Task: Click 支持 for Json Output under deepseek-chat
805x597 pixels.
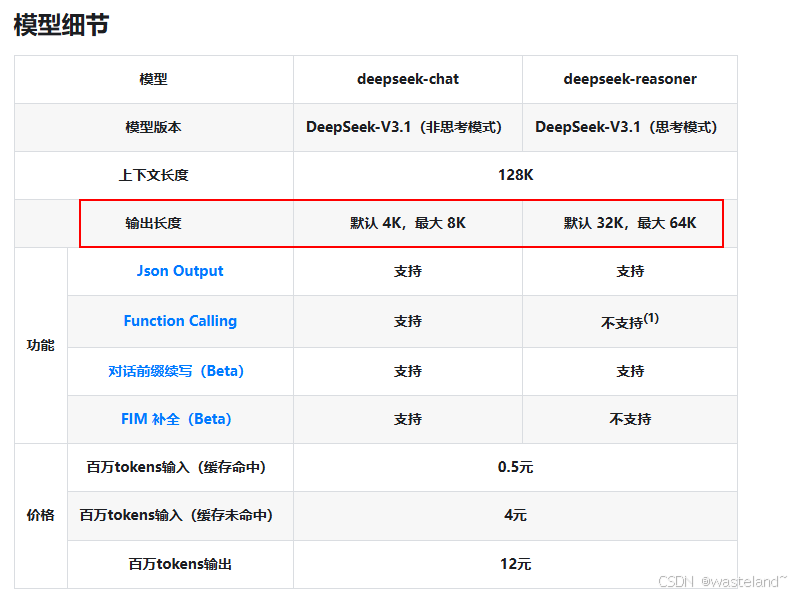Action: [x=408, y=271]
